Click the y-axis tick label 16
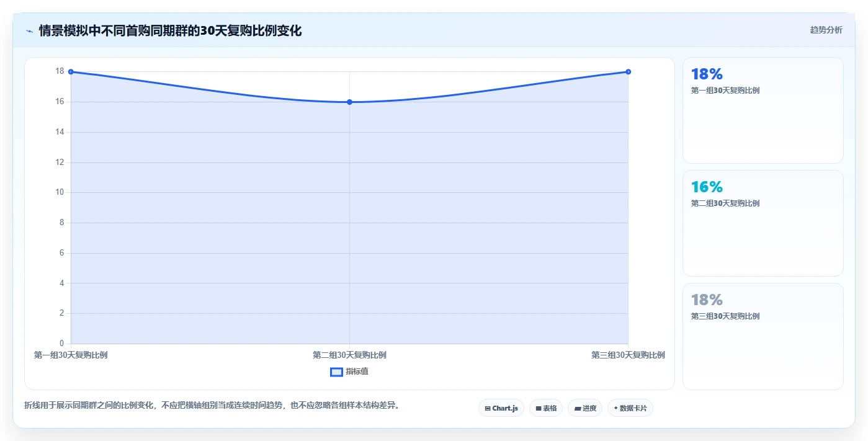The height and width of the screenshot is (441, 868). [x=60, y=102]
